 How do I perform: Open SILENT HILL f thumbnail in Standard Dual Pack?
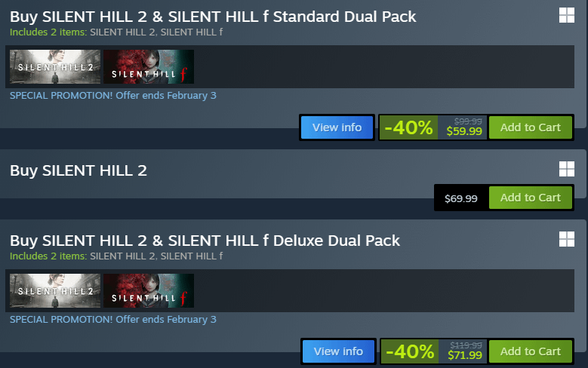149,66
